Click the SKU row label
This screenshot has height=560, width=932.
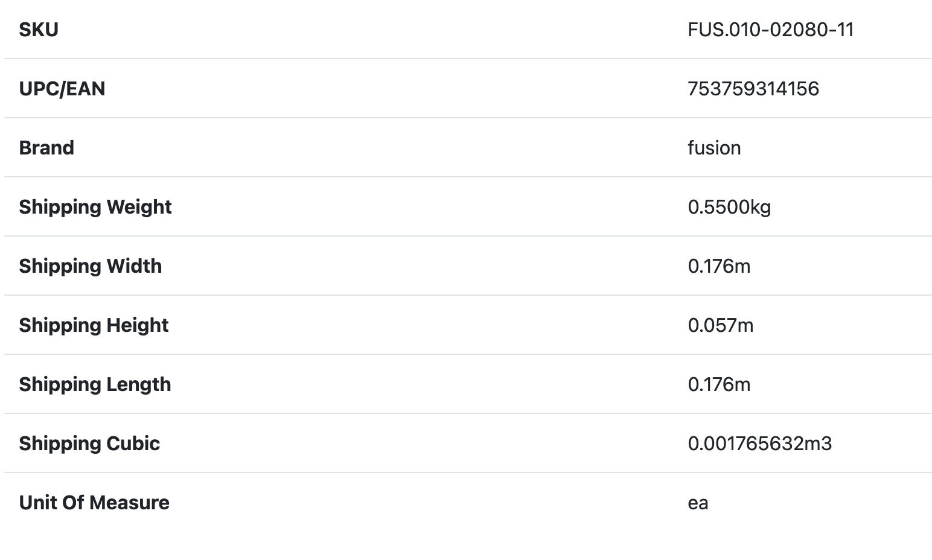[x=39, y=30]
